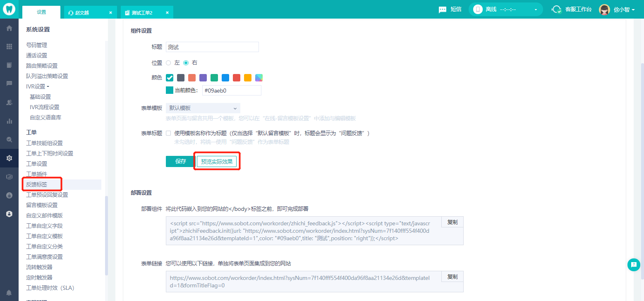Open the bar chart statistics icon in sidebar
The width and height of the screenshot is (644, 301).
coord(9,121)
